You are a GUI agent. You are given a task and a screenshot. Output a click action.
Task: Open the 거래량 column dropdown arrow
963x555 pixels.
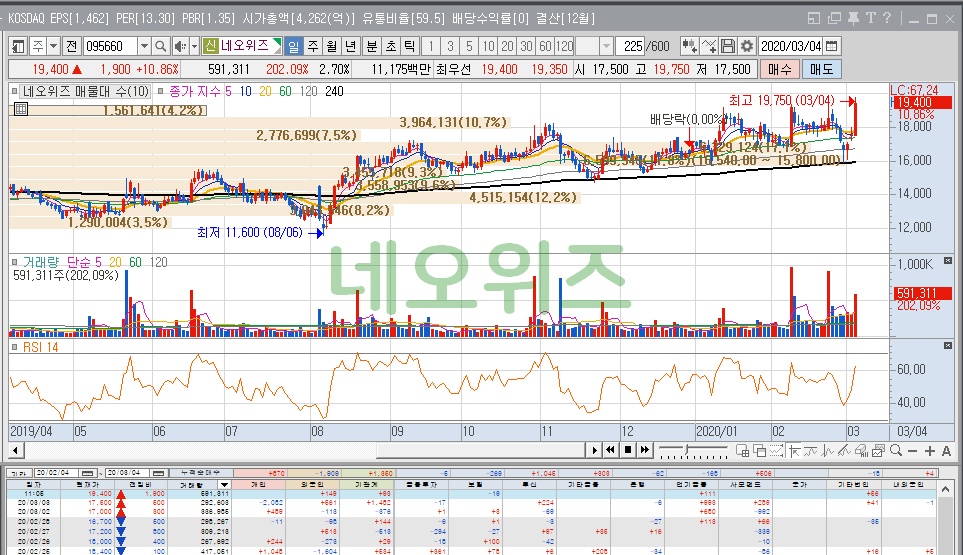pyautogui.click(x=225, y=484)
